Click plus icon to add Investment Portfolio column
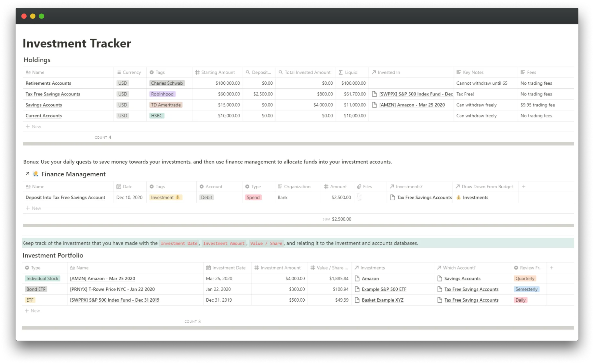 tap(552, 268)
